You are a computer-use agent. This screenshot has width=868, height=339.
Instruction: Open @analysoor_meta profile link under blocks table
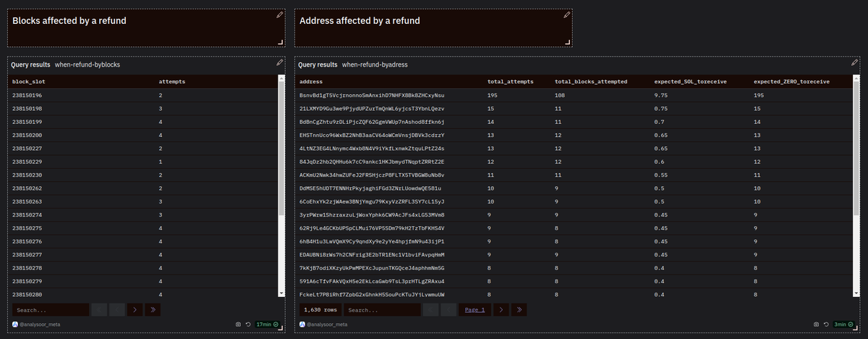[41, 325]
